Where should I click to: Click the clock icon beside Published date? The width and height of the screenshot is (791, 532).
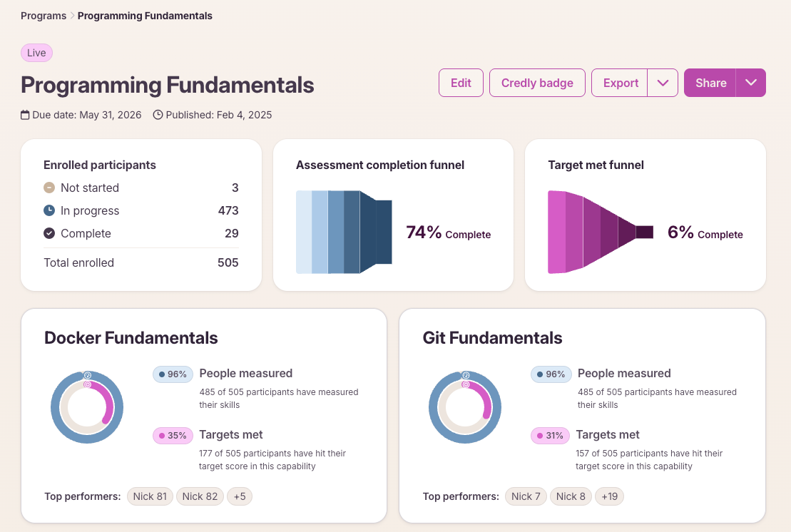point(158,115)
